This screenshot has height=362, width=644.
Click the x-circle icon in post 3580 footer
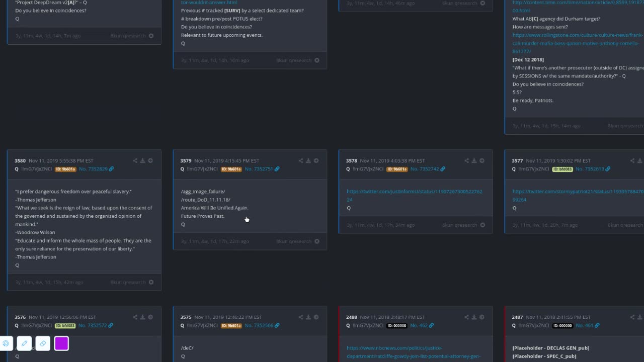tap(151, 282)
